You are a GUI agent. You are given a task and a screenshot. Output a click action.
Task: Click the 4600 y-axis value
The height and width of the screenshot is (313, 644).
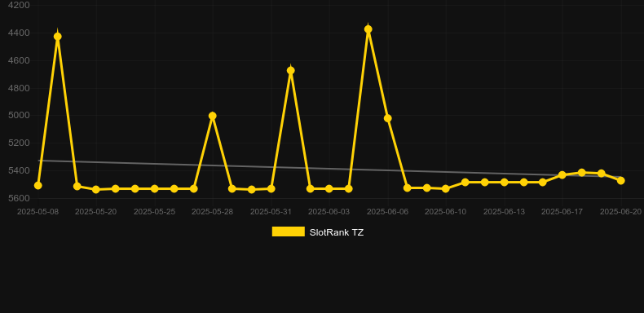pyautogui.click(x=19, y=60)
